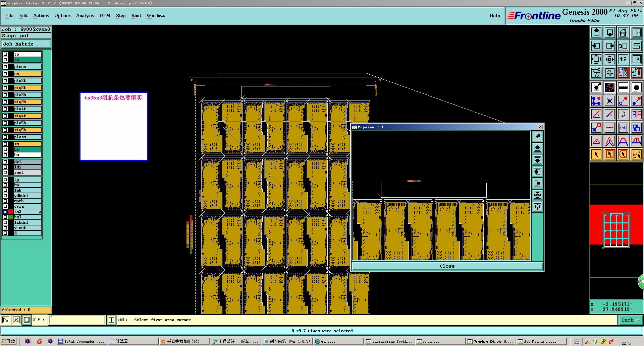Open the Edit menu

point(23,15)
